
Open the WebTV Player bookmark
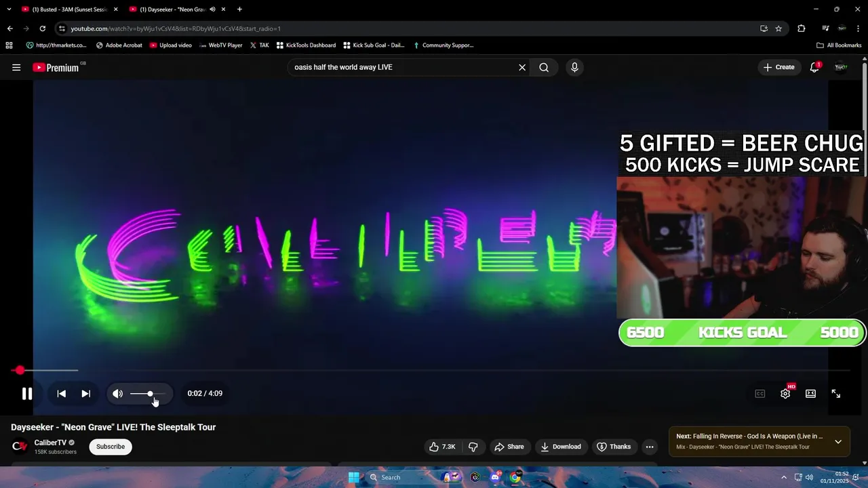click(x=220, y=45)
